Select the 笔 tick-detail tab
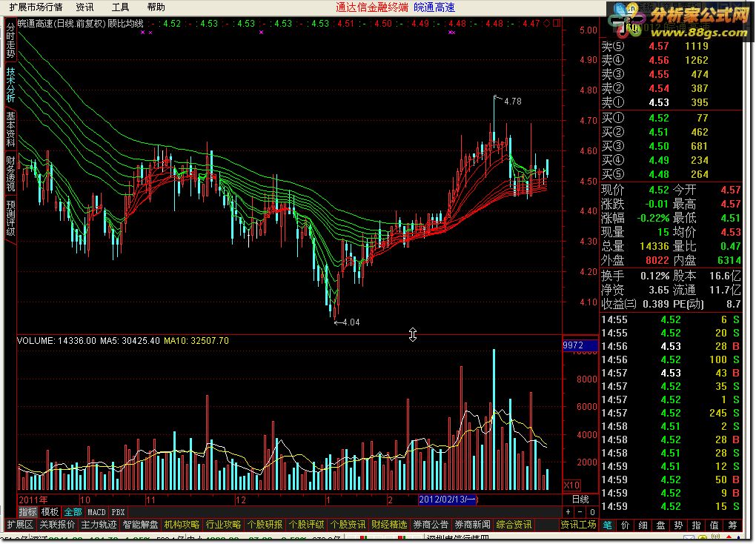The width and height of the screenshot is (756, 544). 608,525
